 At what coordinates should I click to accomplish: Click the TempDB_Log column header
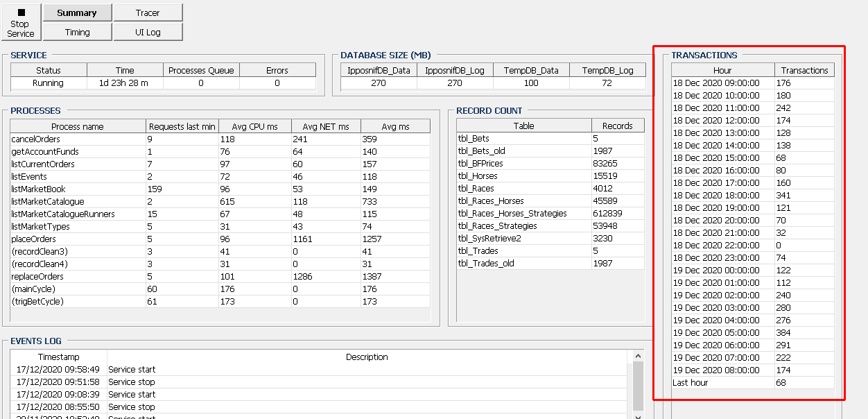pos(607,70)
